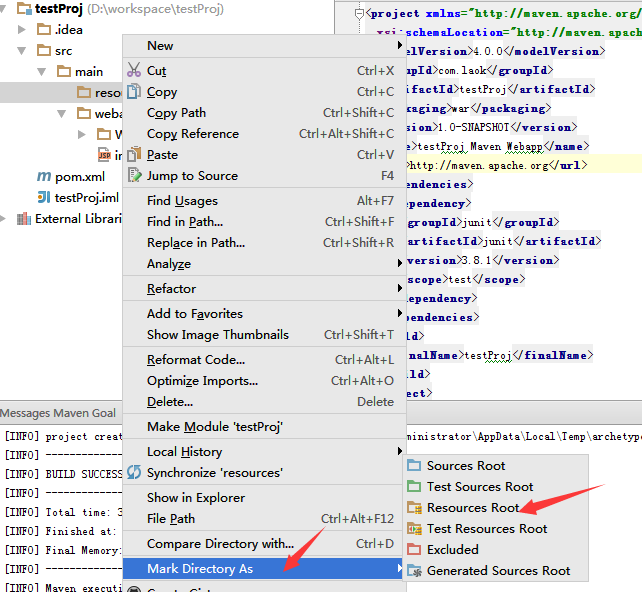Click the Resources Root folder icon

click(414, 508)
